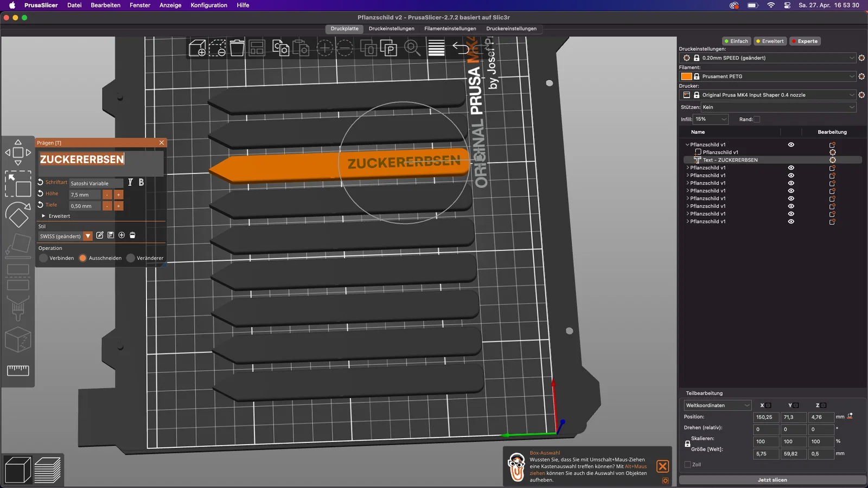Select the Seam painting cube tool
The image size is (868, 488).
click(x=18, y=339)
